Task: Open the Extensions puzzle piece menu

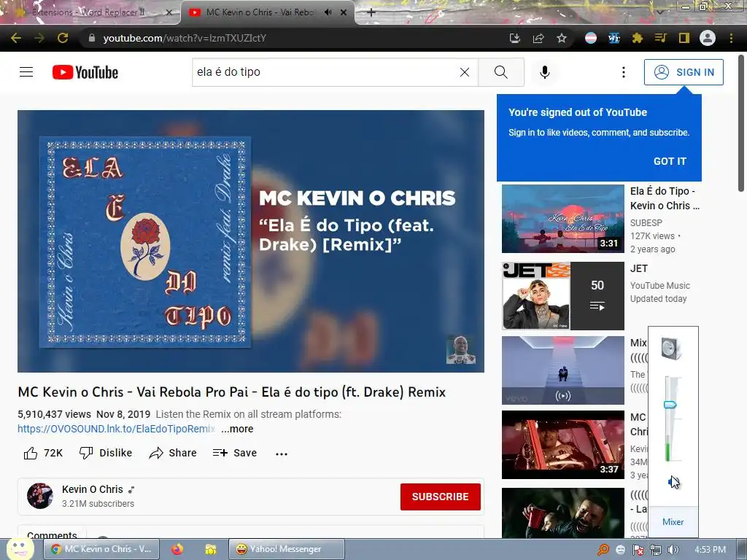Action: point(638,38)
